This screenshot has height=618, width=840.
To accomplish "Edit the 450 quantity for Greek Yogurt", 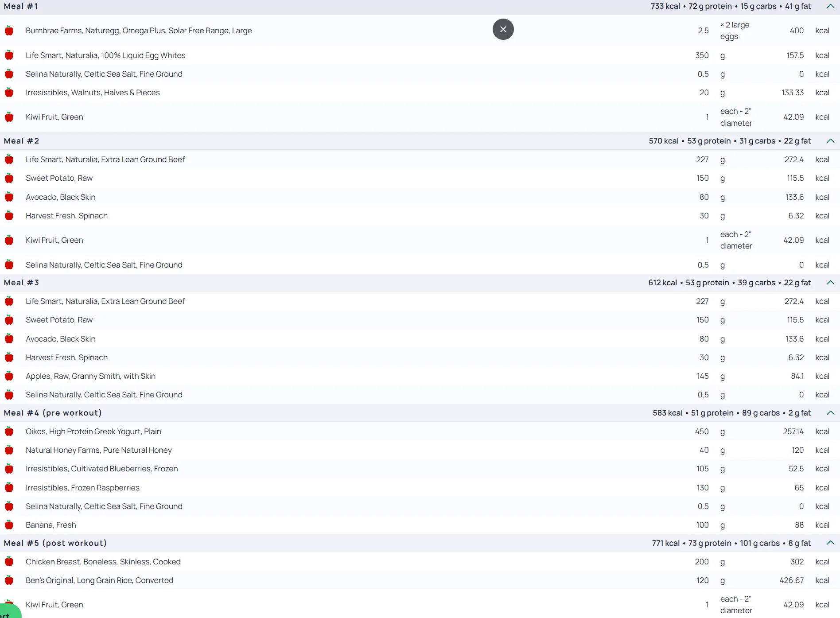I will point(702,431).
